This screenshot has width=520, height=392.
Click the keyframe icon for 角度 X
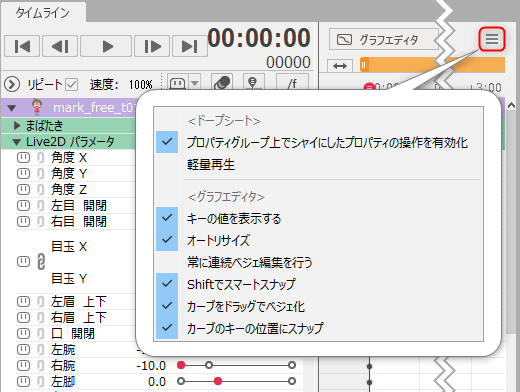[x=23, y=157]
